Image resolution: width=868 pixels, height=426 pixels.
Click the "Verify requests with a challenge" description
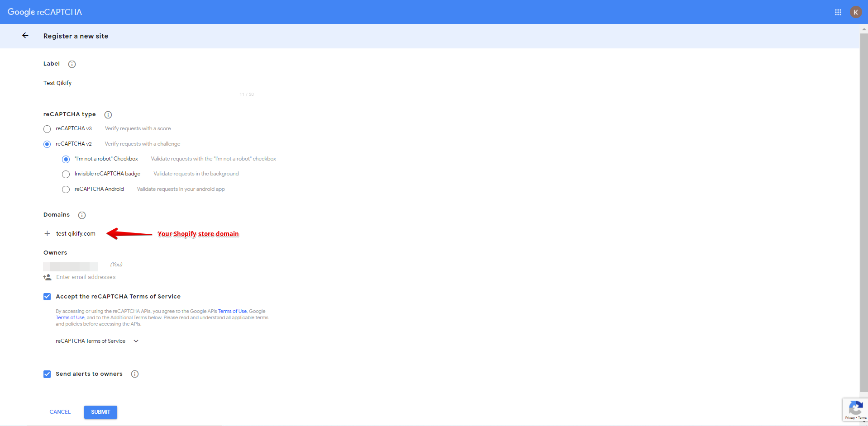[x=143, y=144]
